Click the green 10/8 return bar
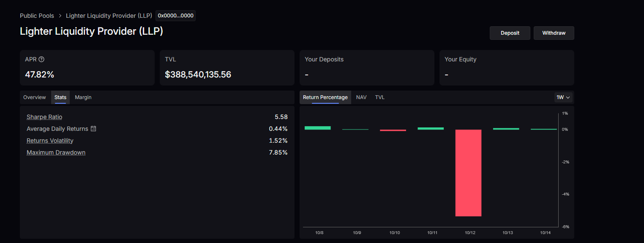644x243 pixels. (x=318, y=128)
